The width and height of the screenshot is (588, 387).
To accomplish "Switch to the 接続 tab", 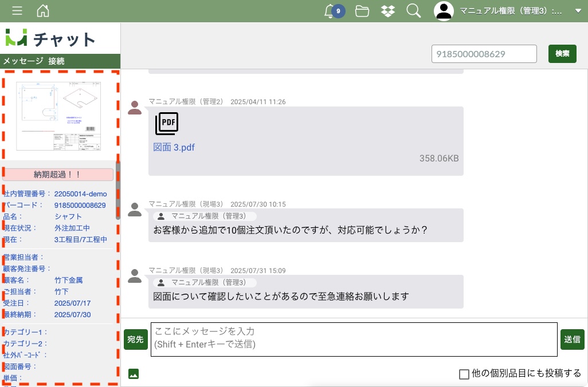I will pos(56,61).
